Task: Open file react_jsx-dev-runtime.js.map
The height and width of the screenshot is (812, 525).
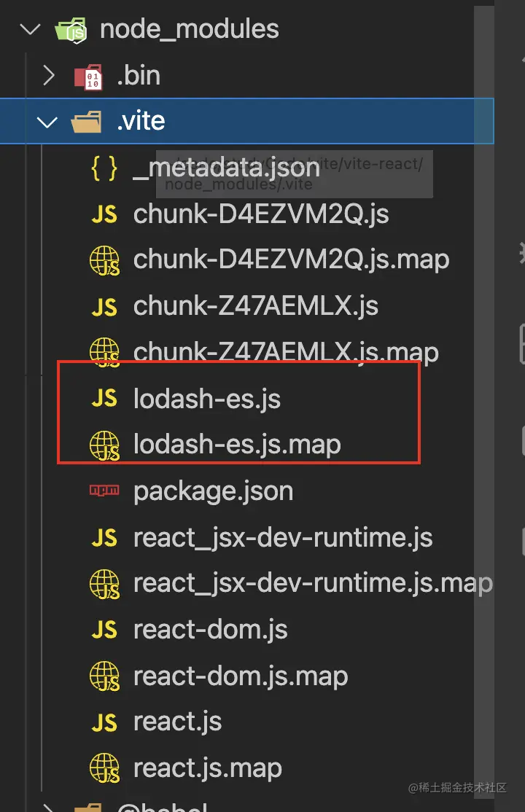Action: point(313,584)
